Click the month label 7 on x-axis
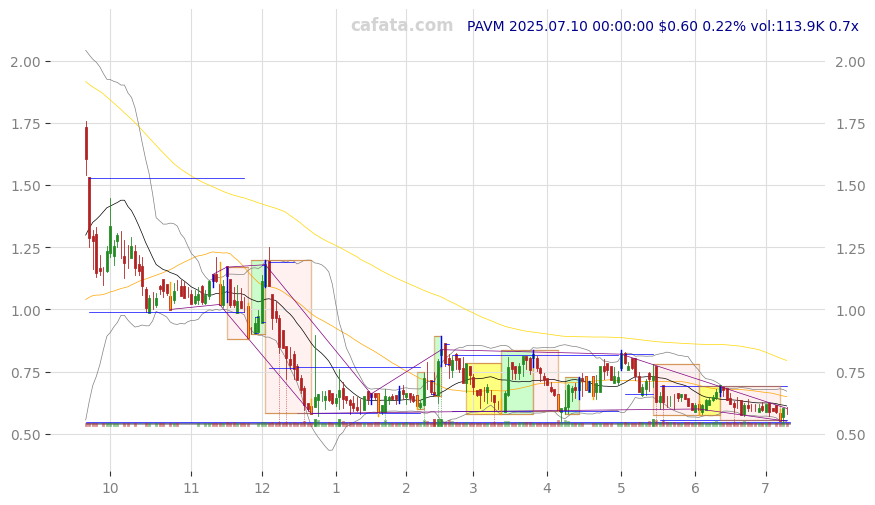The image size is (875, 505). click(766, 488)
